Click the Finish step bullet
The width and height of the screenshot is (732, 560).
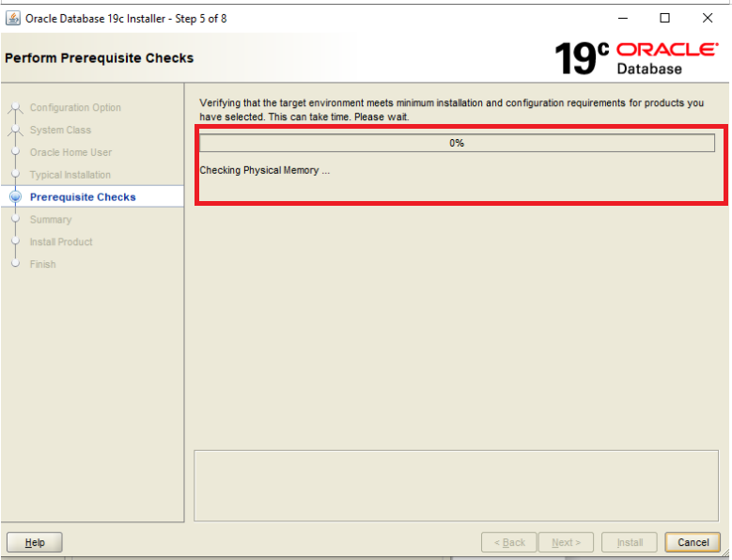(15, 264)
